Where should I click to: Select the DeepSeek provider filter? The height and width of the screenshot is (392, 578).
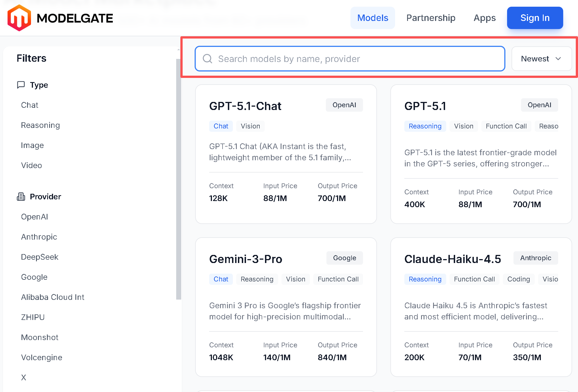tap(40, 257)
